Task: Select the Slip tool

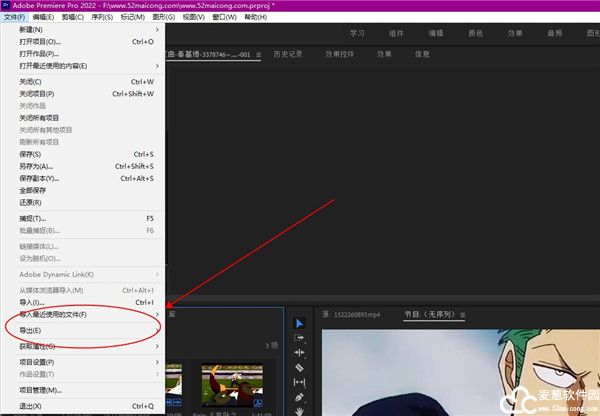Action: (x=299, y=383)
